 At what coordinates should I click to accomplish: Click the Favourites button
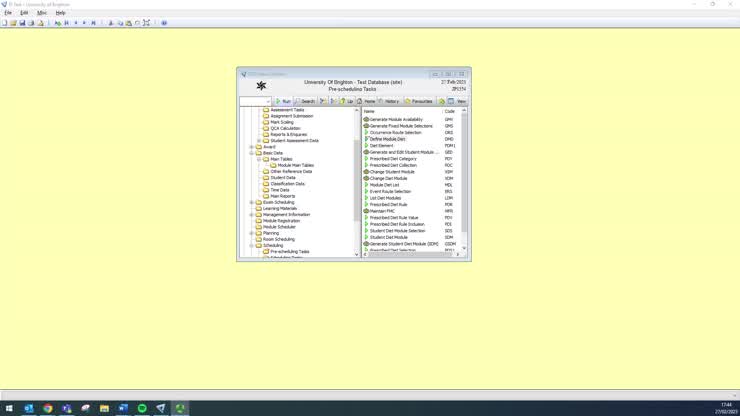coord(419,101)
